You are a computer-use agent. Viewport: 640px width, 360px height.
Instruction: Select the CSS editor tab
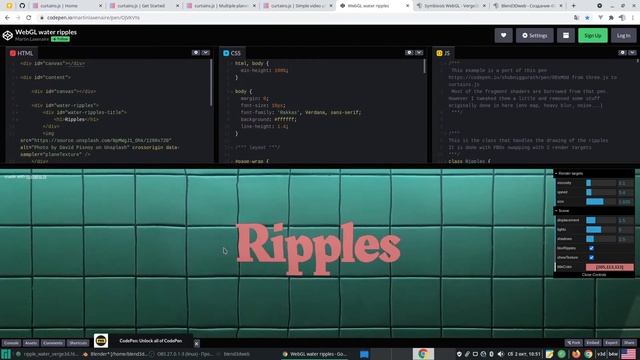[232, 53]
